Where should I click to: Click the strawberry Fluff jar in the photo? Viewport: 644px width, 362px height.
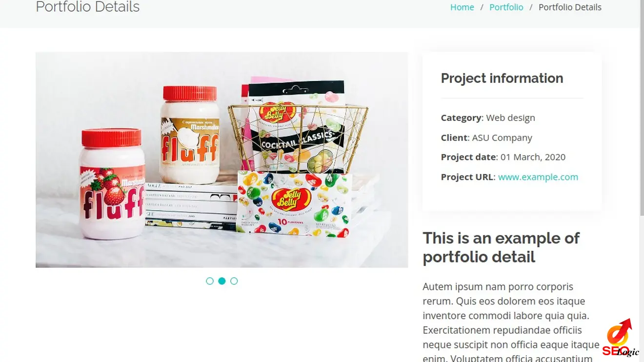click(x=113, y=184)
